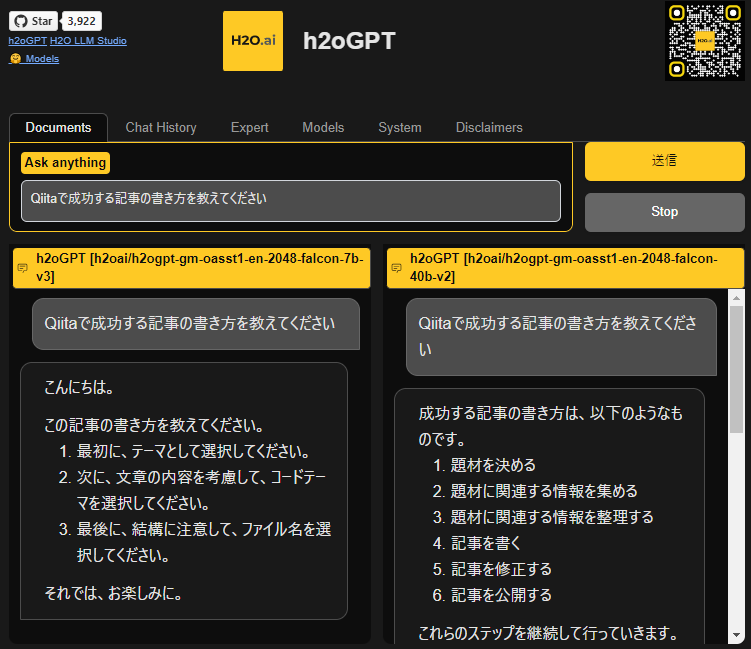Viewport: 751px width, 649px height.
Task: Switch to the Chat History tab
Action: tap(161, 127)
